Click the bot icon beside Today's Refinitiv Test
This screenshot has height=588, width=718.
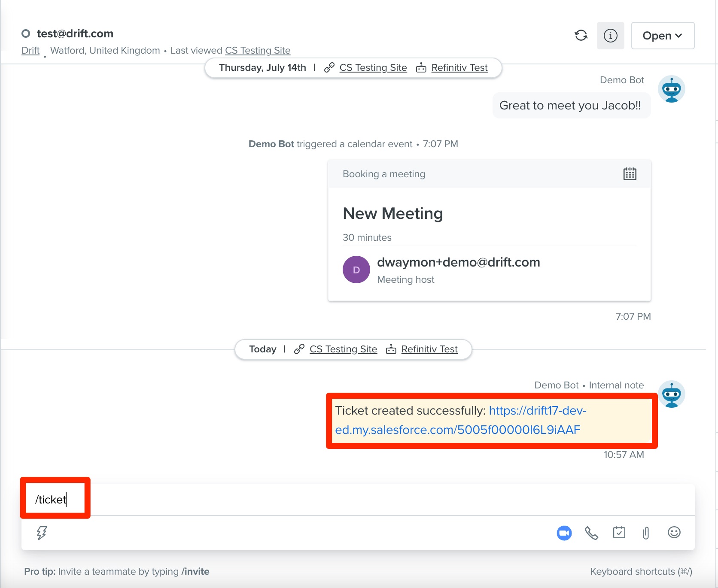[391, 349]
